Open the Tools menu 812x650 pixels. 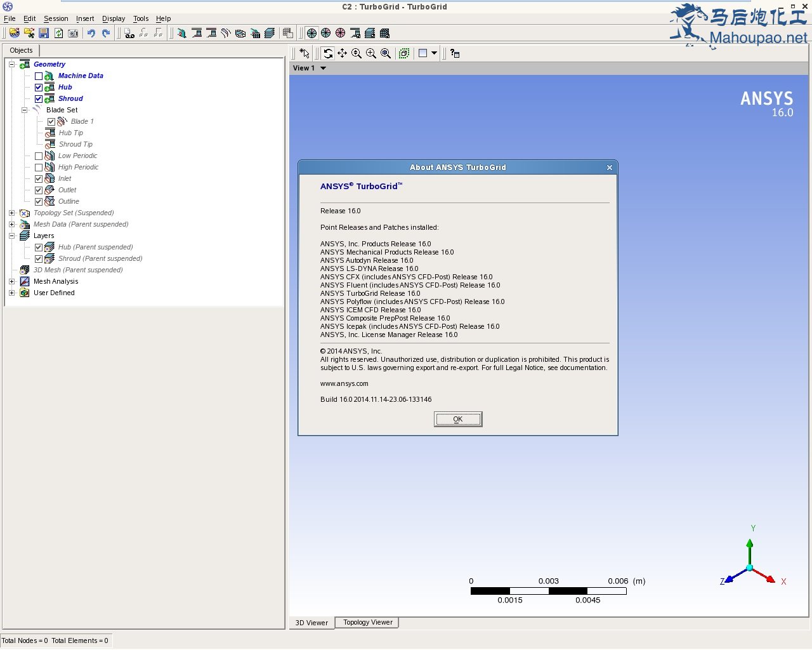pyautogui.click(x=141, y=18)
